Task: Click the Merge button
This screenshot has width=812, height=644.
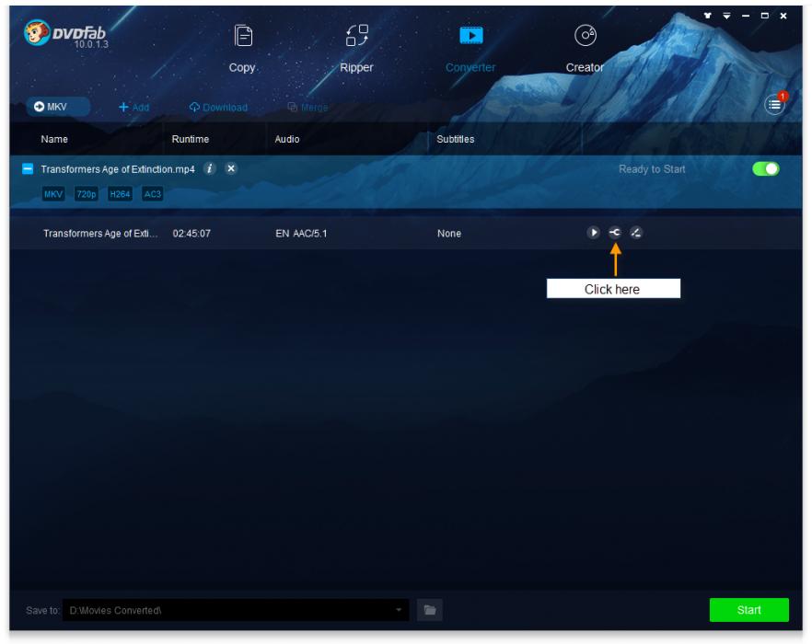Action: (308, 107)
